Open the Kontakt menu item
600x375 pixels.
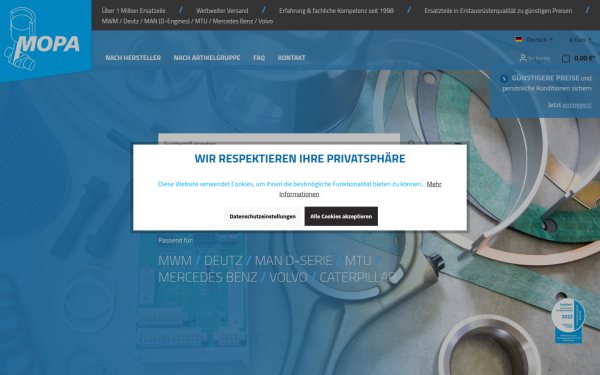pyautogui.click(x=291, y=58)
